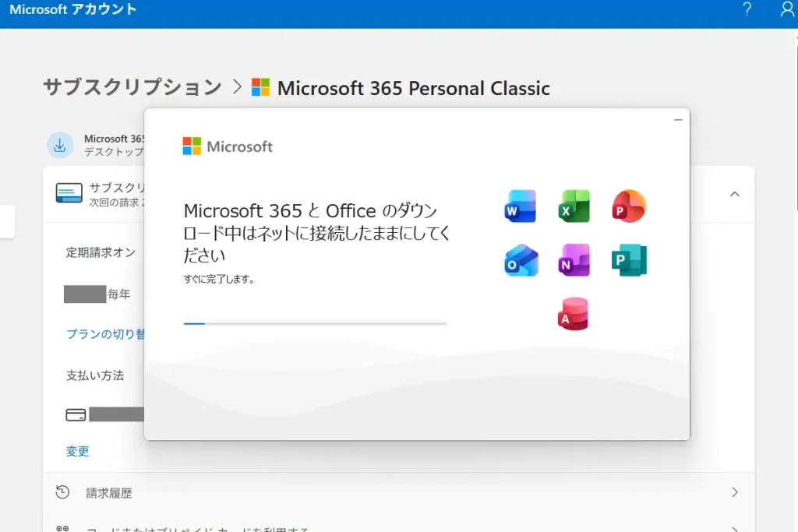
Task: Click the Publisher app icon
Action: pyautogui.click(x=629, y=260)
